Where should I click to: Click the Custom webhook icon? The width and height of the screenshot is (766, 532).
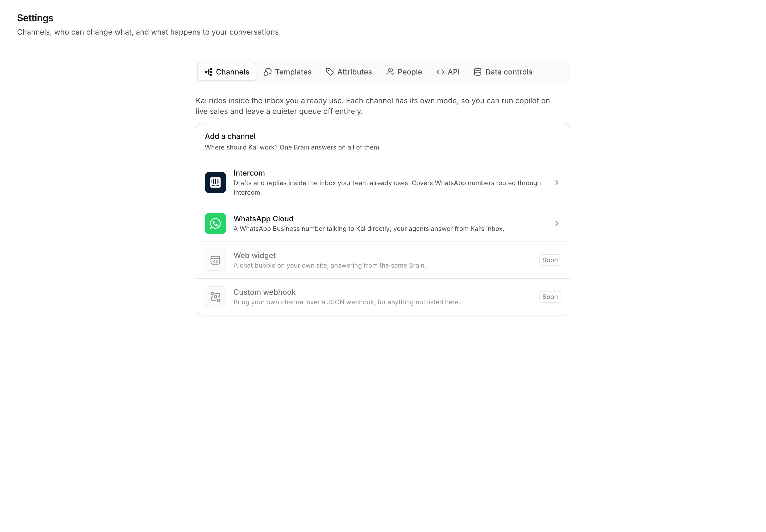[215, 297]
